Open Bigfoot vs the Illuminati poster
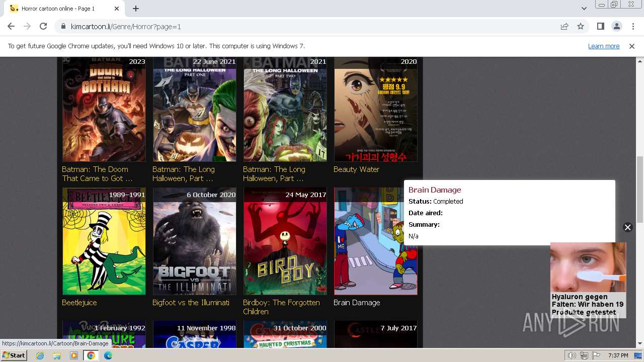The image size is (644, 362). pos(195,241)
